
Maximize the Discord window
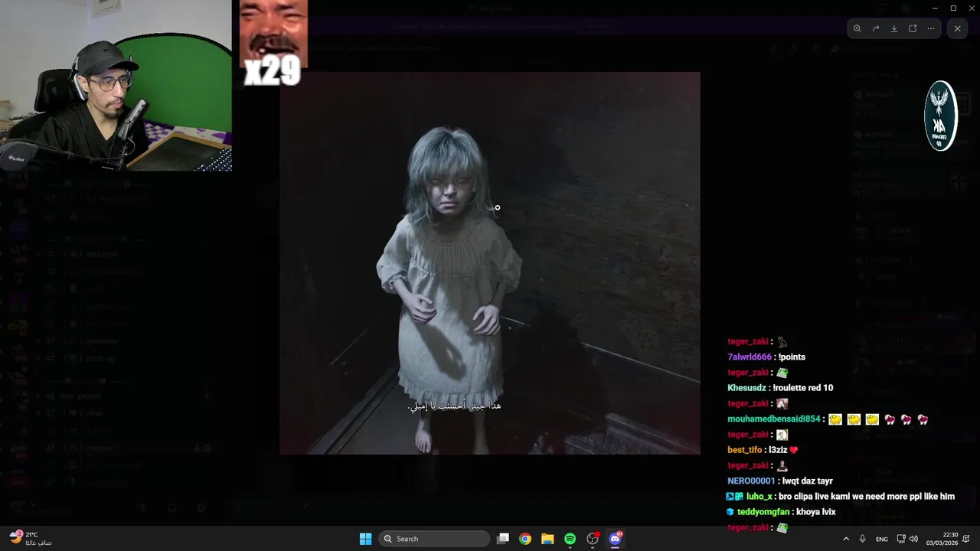pos(953,8)
